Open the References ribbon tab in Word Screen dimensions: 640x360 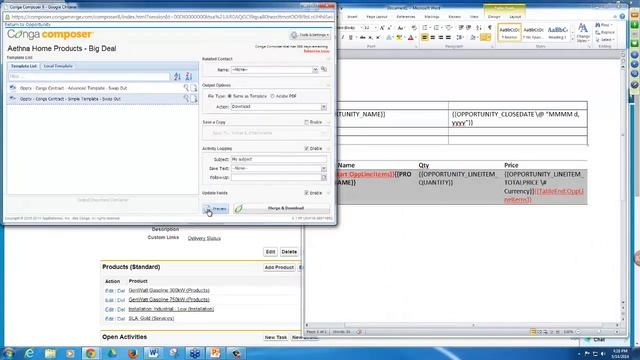pos(406,17)
